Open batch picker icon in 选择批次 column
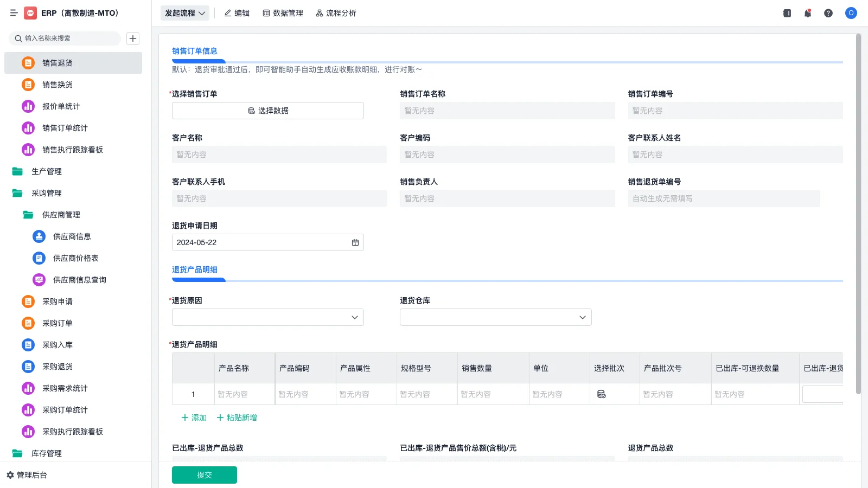Viewport: 868px width, 488px height. [601, 394]
